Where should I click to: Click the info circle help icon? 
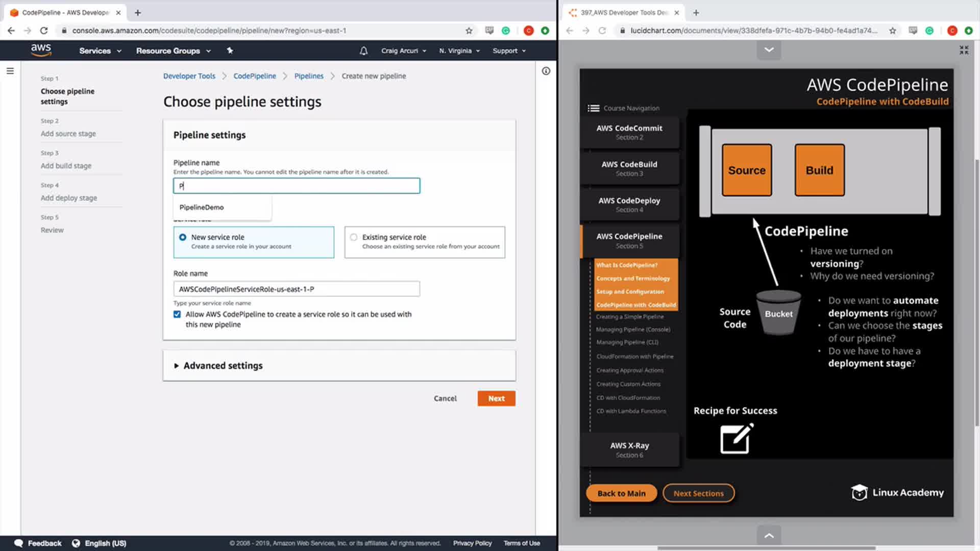click(546, 71)
